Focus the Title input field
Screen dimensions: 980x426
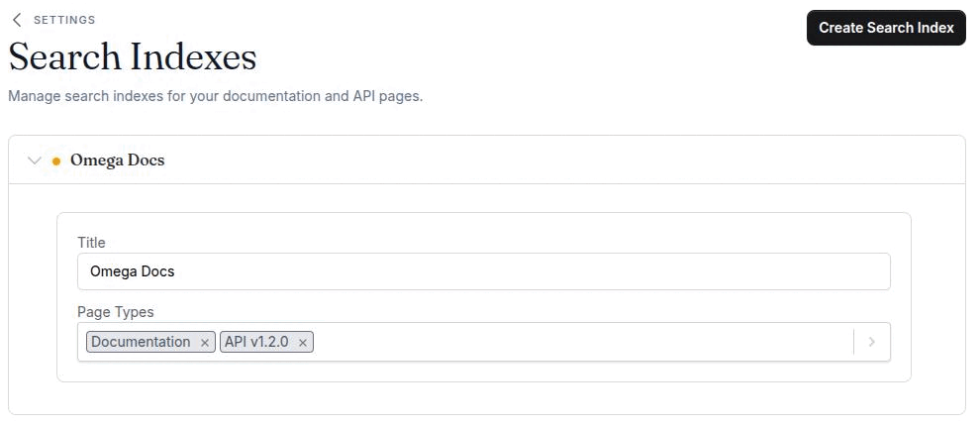click(484, 271)
